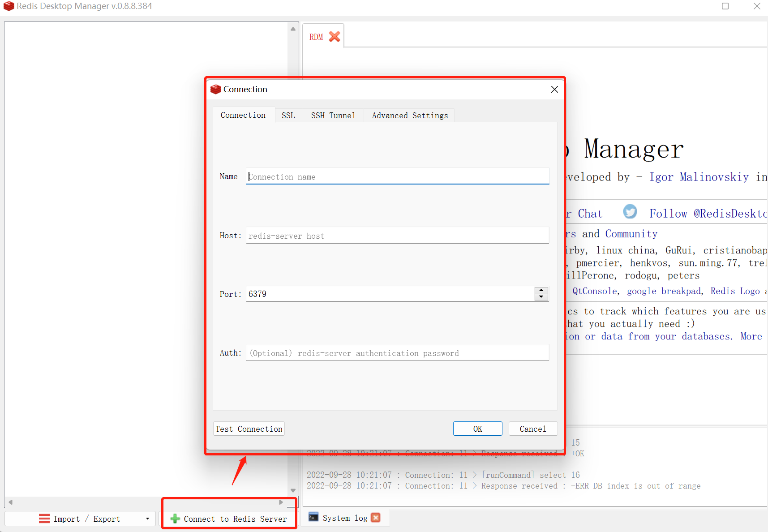Click the connection tree scroll down arrow
The width and height of the screenshot is (768, 532).
pyautogui.click(x=293, y=490)
